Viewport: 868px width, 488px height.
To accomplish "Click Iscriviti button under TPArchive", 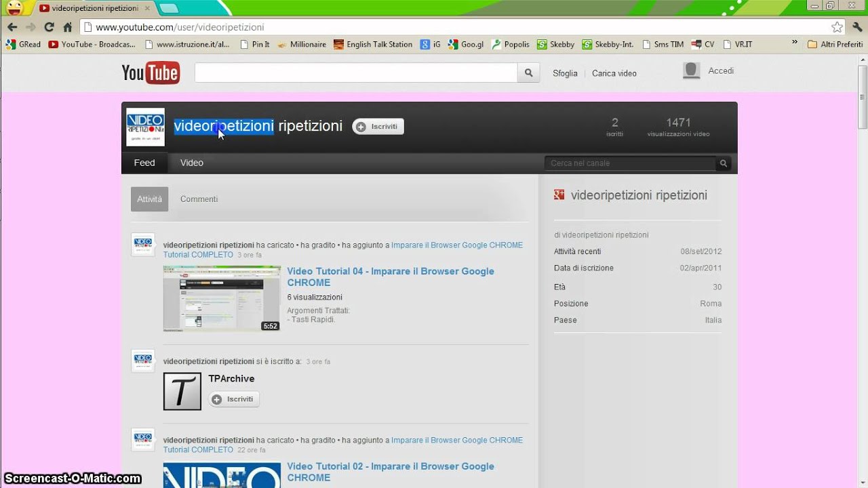I will pos(234,399).
